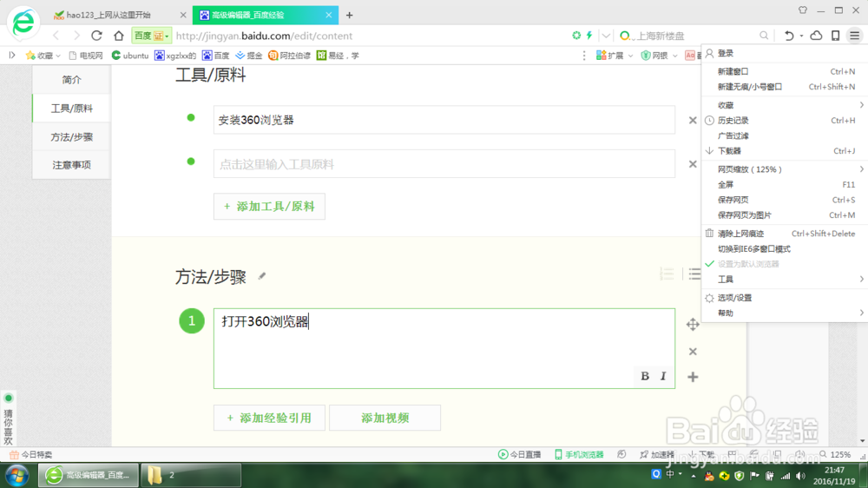Open a new tab with plus button
This screenshot has width=868, height=488.
pyautogui.click(x=349, y=15)
